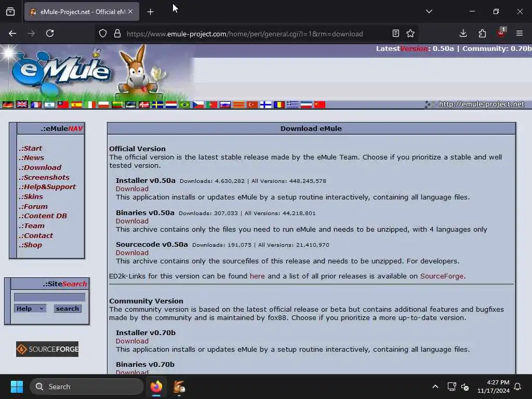The width and height of the screenshot is (532, 399).
Task: Reload the current page
Action: click(50, 33)
